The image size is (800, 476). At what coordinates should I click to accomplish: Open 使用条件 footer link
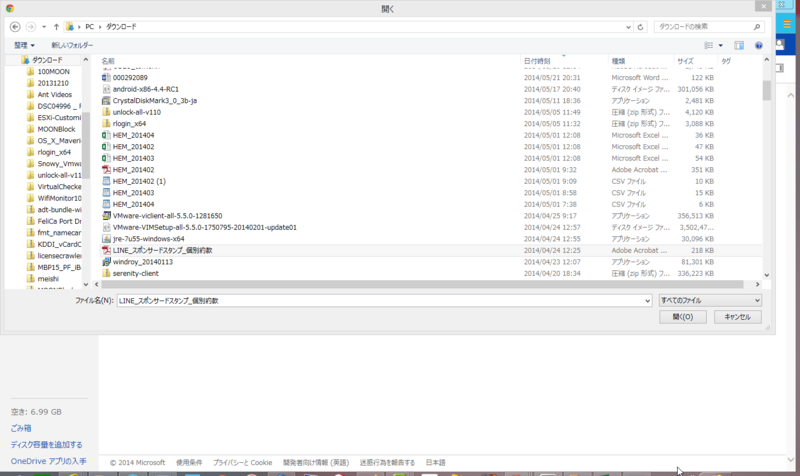189,462
